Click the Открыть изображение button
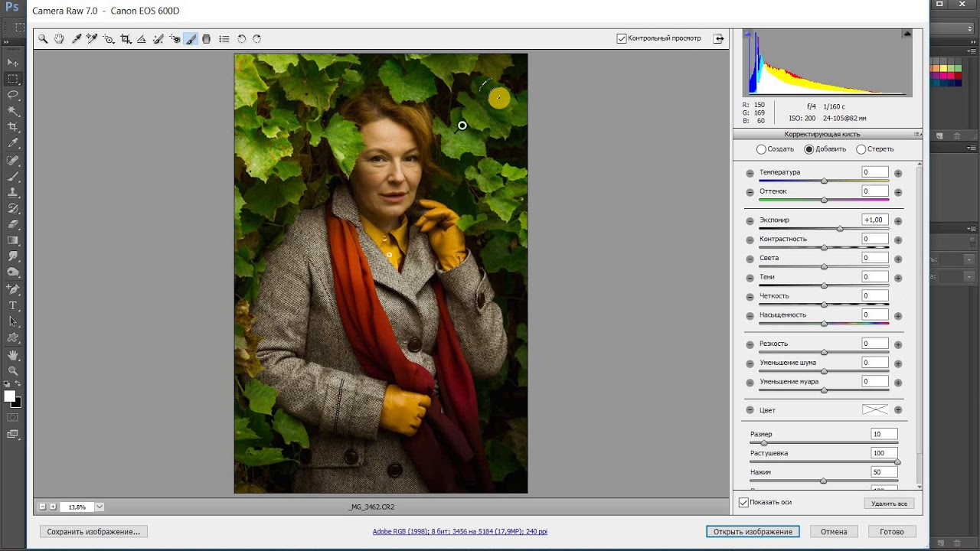 click(x=753, y=531)
